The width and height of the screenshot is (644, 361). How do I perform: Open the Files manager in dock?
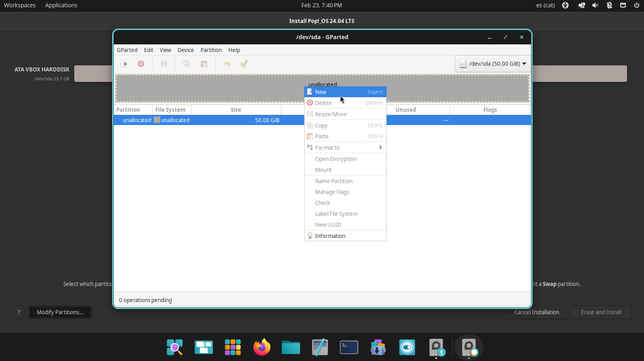click(x=291, y=347)
